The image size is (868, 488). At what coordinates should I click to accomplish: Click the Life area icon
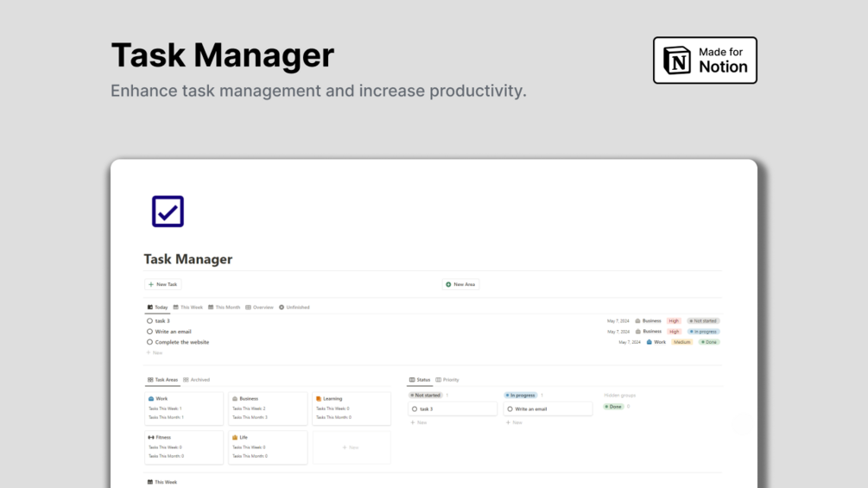(235, 438)
